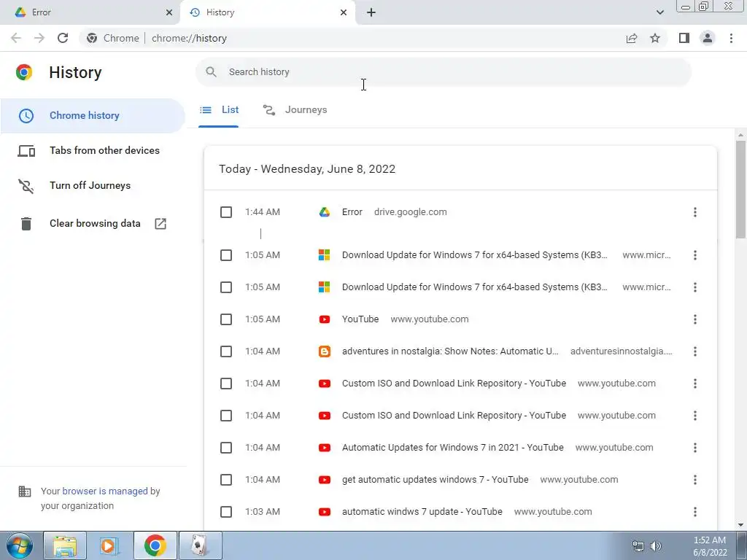Open Windows Media Player from the taskbar
Image resolution: width=747 pixels, height=560 pixels.
(109, 545)
